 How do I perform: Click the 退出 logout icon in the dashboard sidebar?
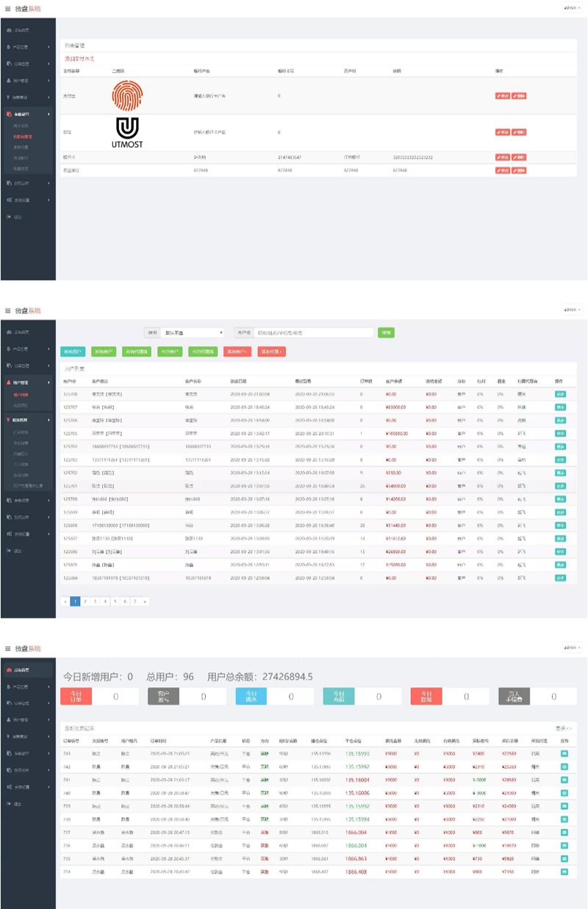[x=8, y=804]
